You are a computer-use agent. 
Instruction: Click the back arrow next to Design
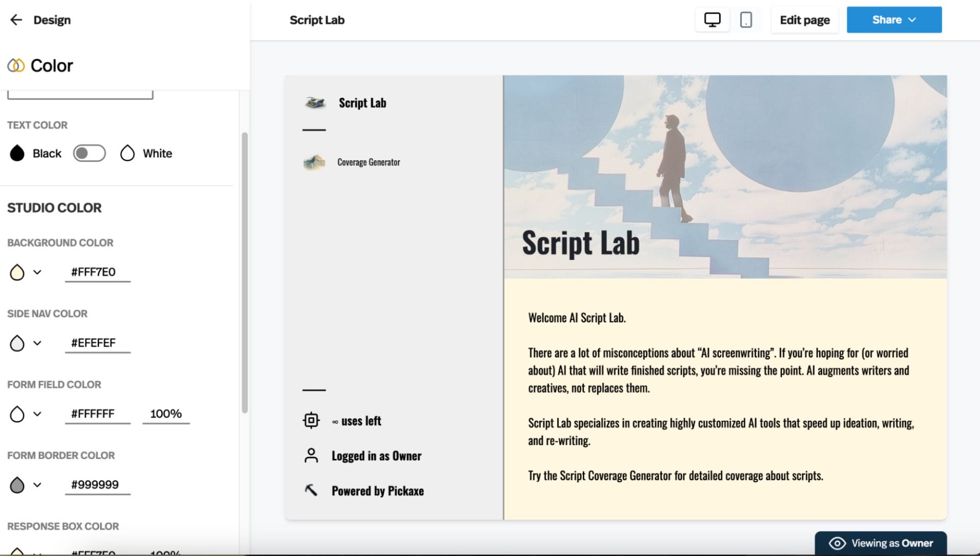point(16,20)
